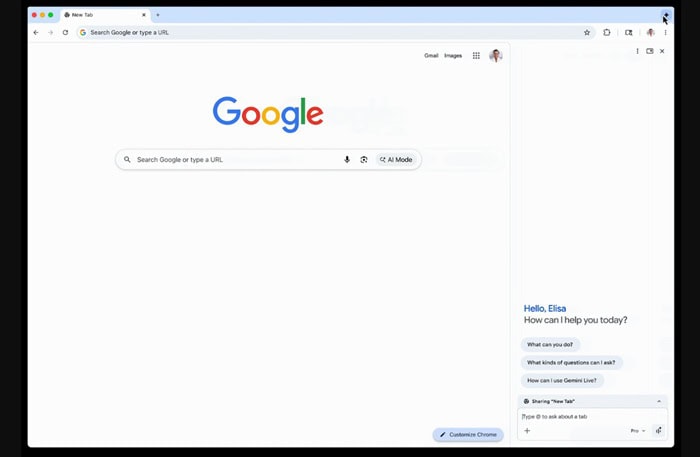Open the Gmail link
This screenshot has width=700, height=457.
tap(431, 56)
